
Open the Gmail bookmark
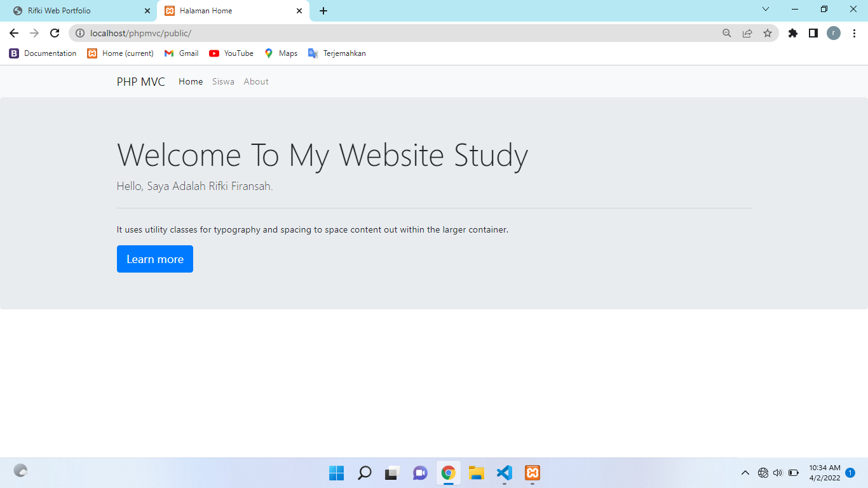(181, 53)
